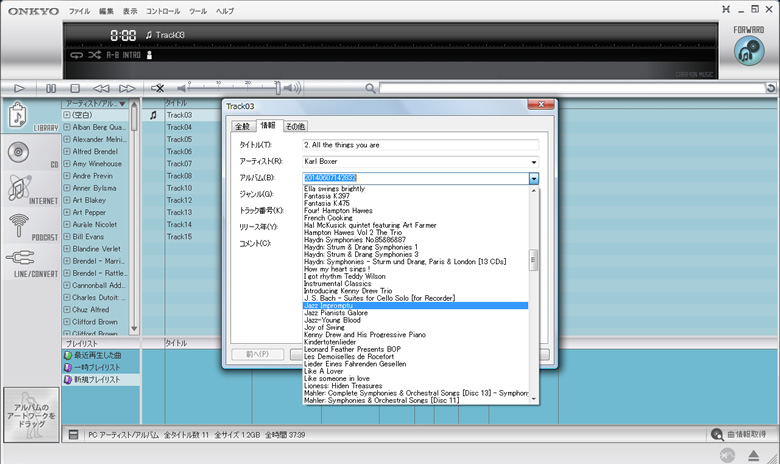Select Track10 in the track list
This screenshot has height=464, width=780.
click(179, 188)
